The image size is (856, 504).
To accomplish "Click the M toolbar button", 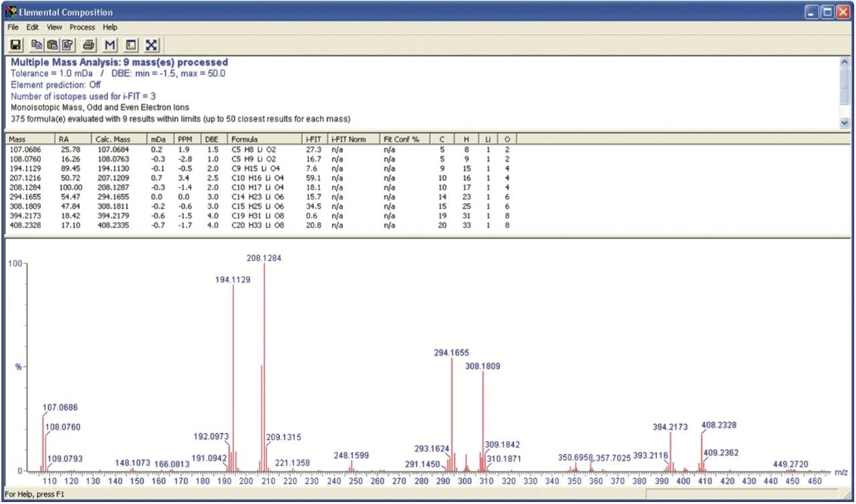I will [110, 45].
